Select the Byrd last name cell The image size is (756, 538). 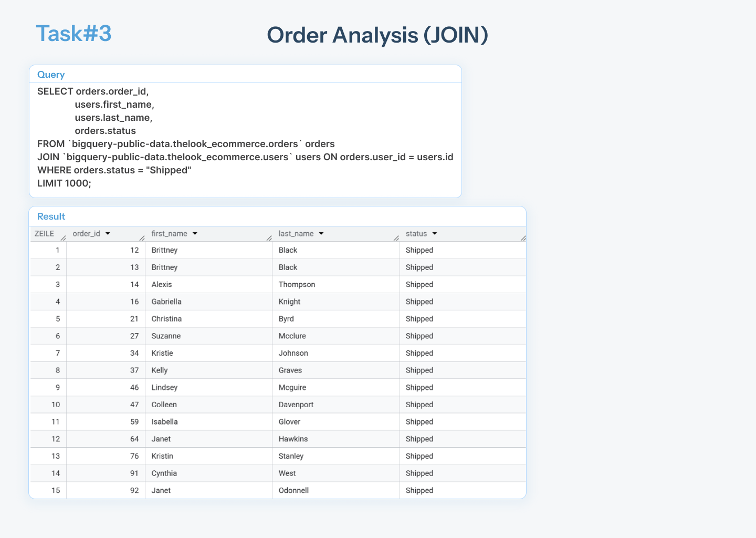[336, 319]
